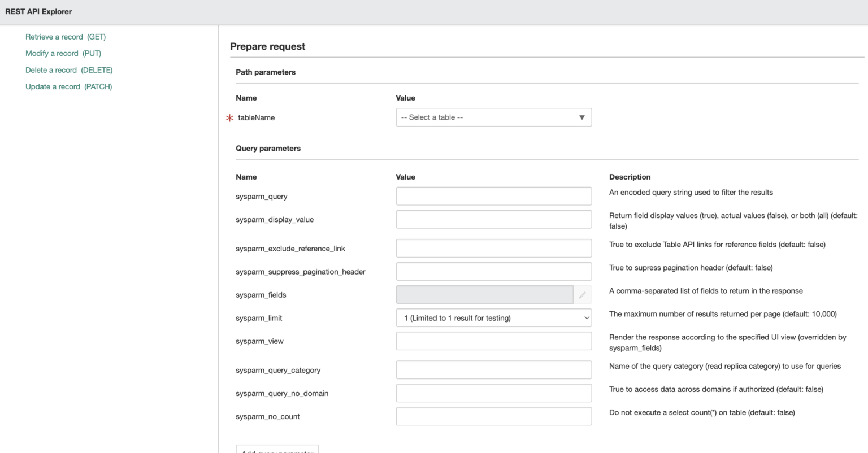Click the REST API Explorer header title
This screenshot has width=868, height=453.
pos(37,11)
